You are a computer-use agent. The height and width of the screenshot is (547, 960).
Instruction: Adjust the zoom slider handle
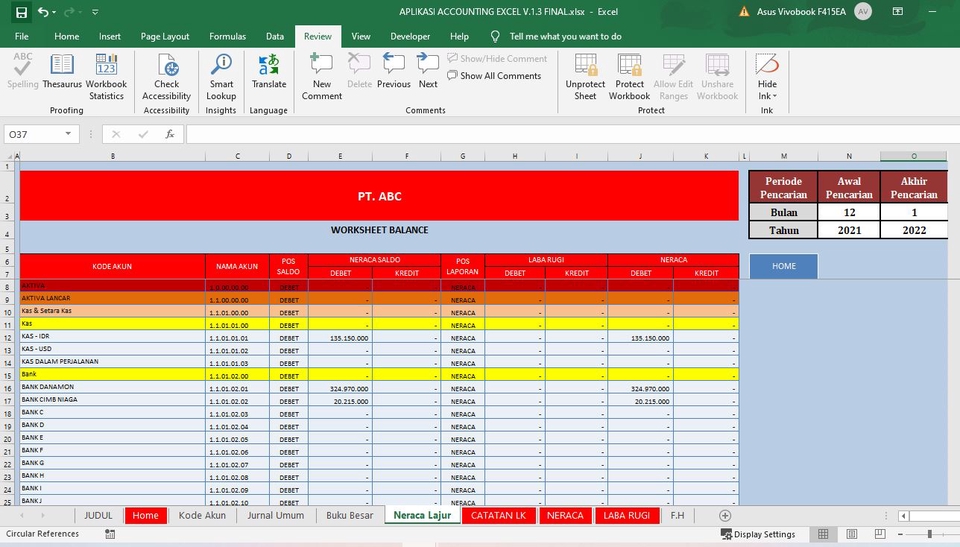(929, 534)
